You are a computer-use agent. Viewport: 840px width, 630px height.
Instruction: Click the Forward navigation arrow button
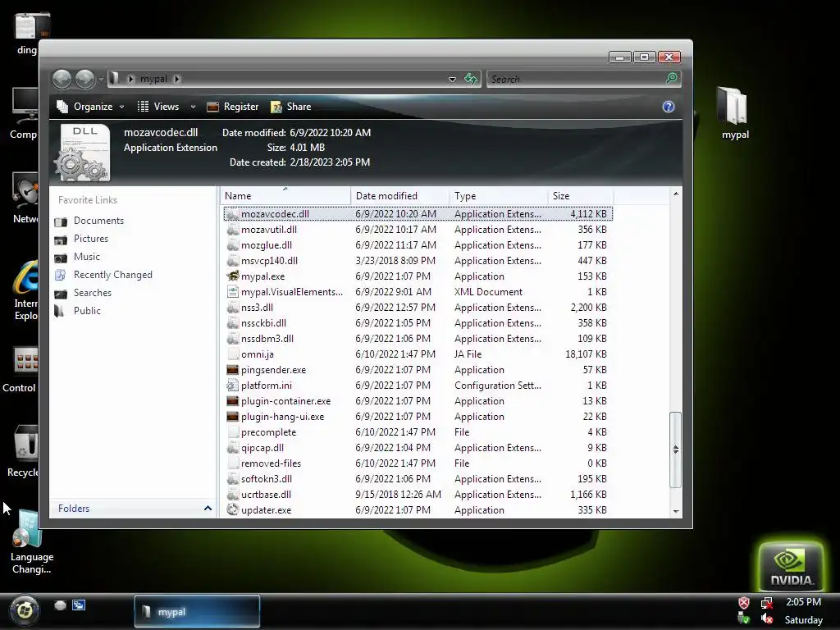click(x=84, y=80)
